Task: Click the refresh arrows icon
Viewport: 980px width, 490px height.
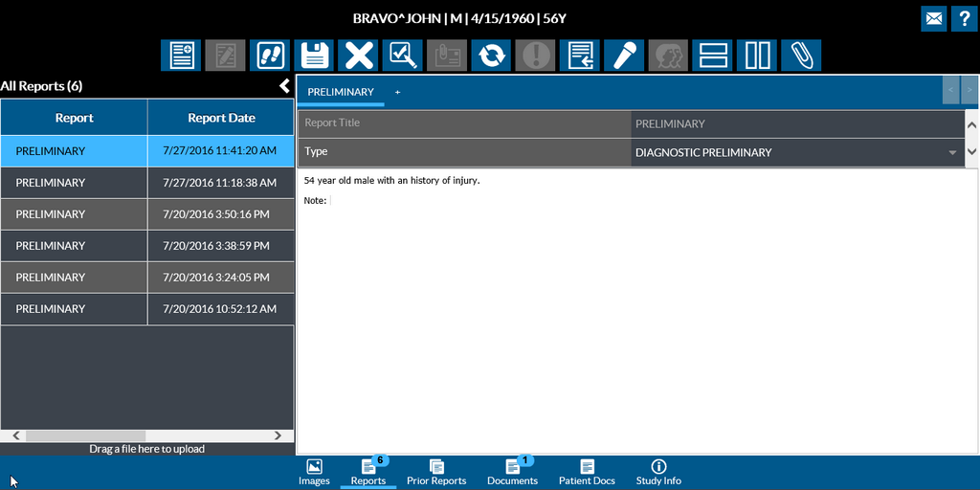Action: click(491, 56)
